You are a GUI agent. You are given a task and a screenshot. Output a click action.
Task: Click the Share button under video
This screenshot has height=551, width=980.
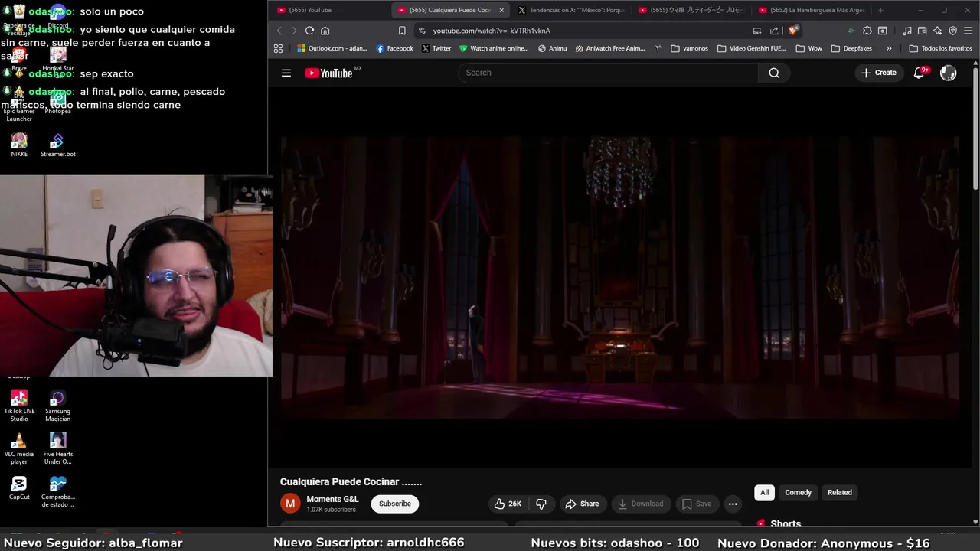pos(582,504)
